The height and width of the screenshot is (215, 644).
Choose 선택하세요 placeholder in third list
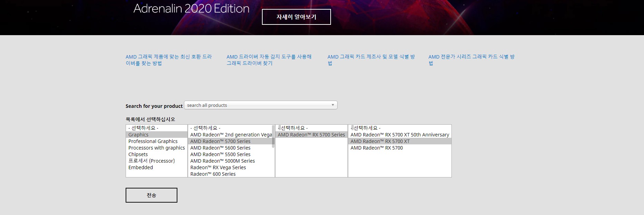tap(311, 128)
